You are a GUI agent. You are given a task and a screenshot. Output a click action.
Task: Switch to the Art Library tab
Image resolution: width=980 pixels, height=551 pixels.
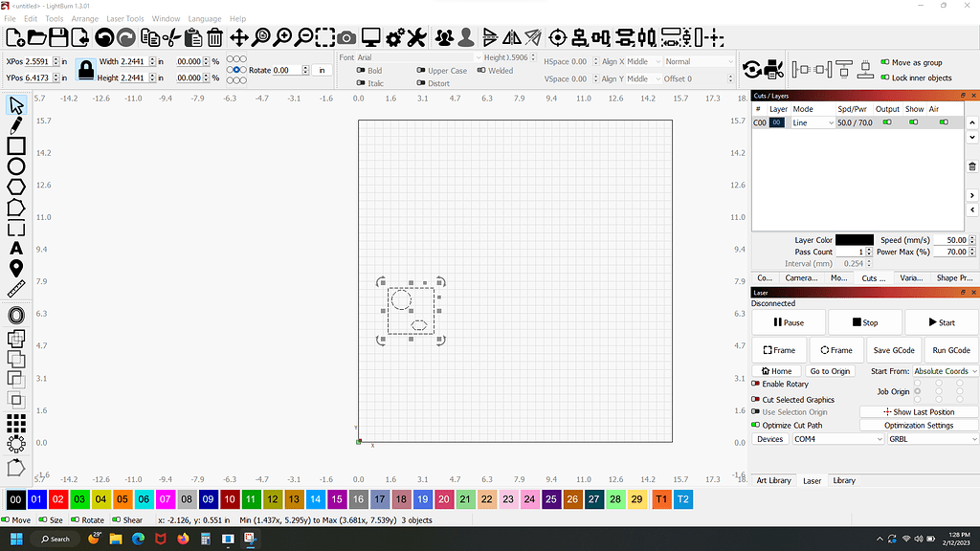pos(774,480)
